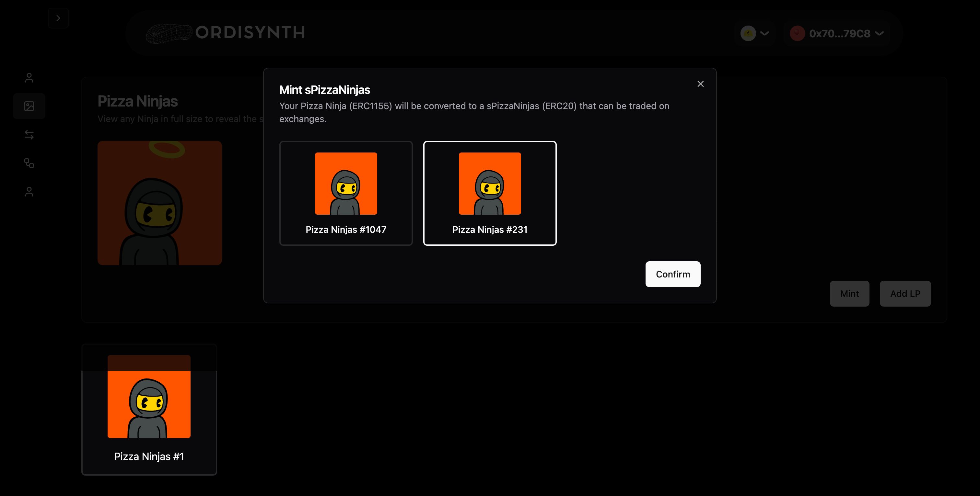Screen dimensions: 980x496
Task: Select the gallery/images panel icon
Action: click(x=29, y=106)
